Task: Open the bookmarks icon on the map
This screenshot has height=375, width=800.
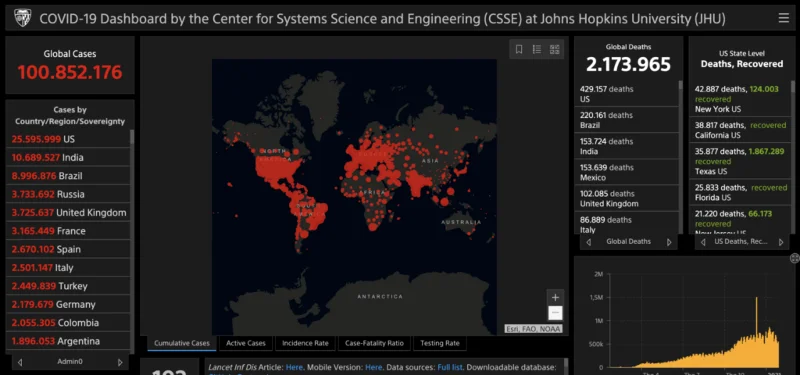Action: [519, 49]
